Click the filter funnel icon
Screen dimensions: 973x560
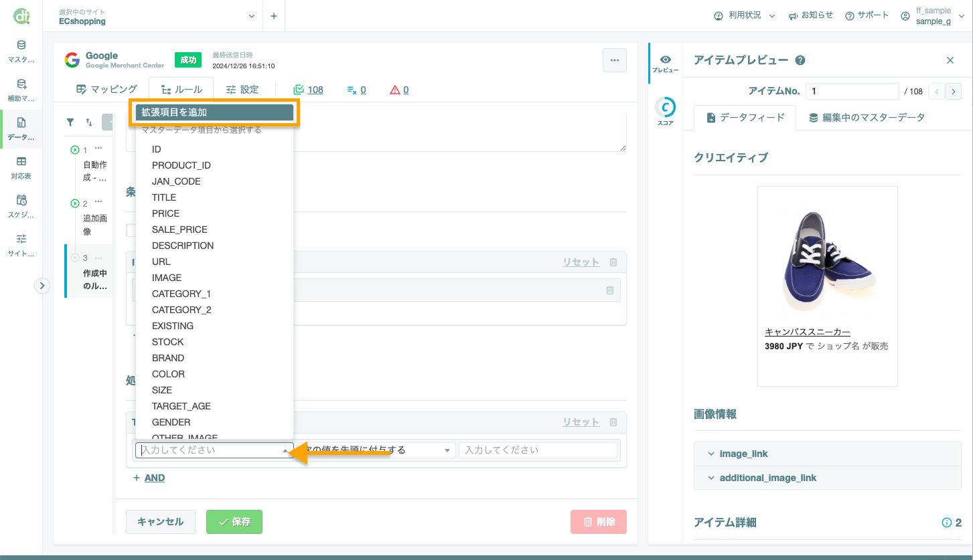pyautogui.click(x=70, y=122)
